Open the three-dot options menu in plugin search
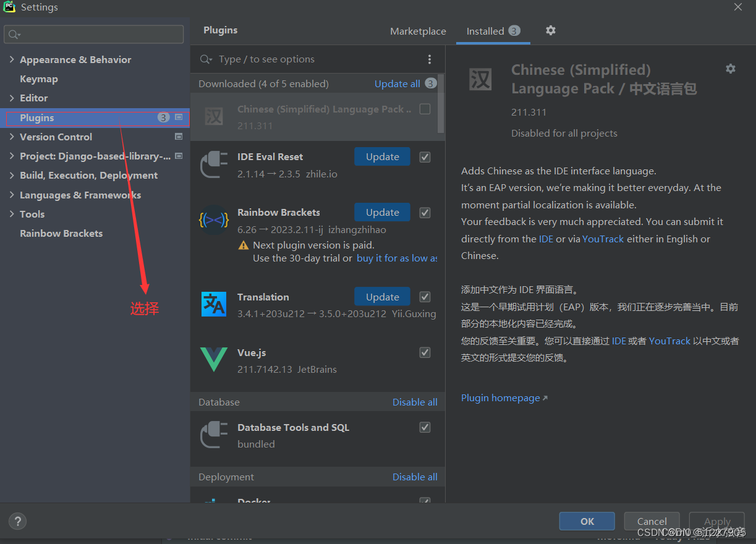Image resolution: width=756 pixels, height=544 pixels. 430,59
